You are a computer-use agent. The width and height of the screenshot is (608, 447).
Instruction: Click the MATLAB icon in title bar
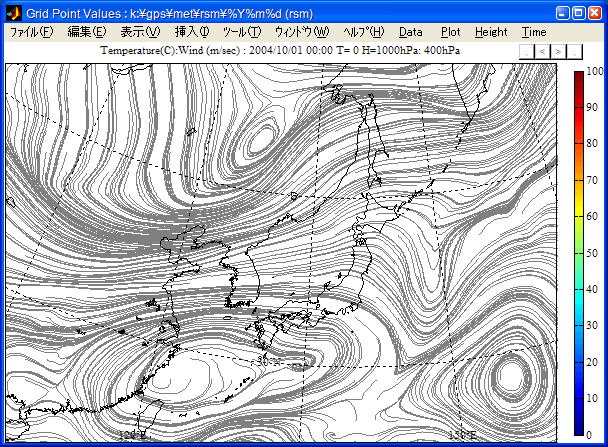(13, 11)
